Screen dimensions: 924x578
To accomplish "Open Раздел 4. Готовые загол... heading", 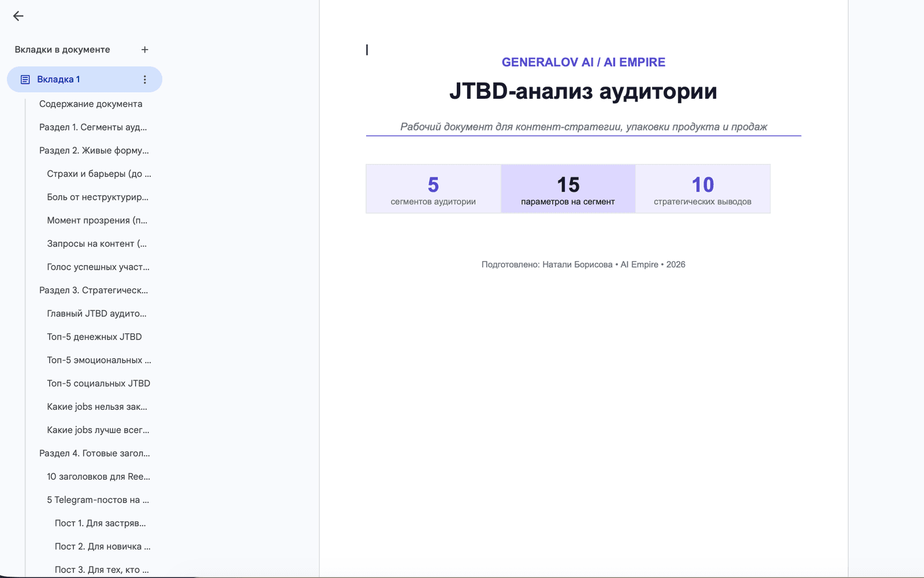I will pos(95,453).
